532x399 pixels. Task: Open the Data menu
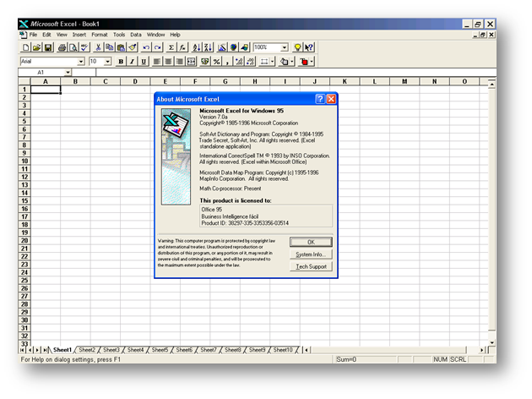[x=136, y=35]
